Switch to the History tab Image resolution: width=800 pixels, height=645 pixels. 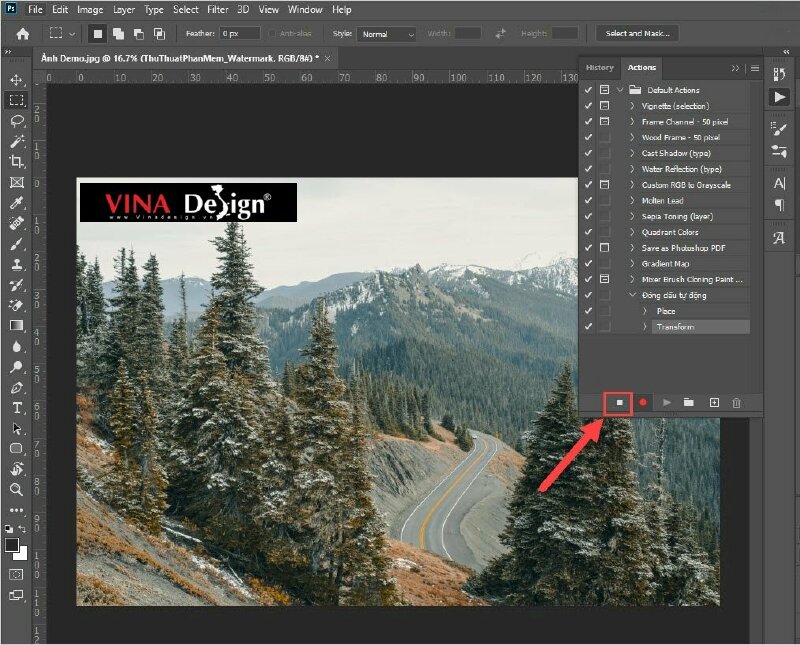pyautogui.click(x=599, y=67)
